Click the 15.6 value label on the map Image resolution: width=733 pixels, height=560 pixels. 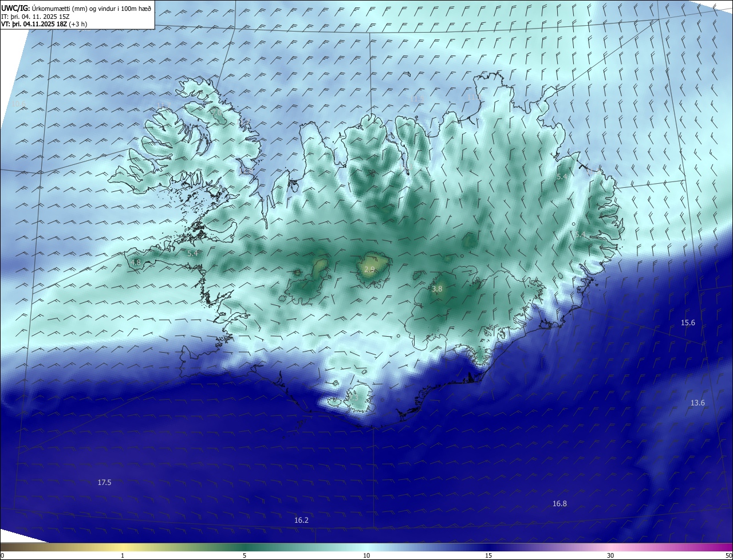(688, 323)
